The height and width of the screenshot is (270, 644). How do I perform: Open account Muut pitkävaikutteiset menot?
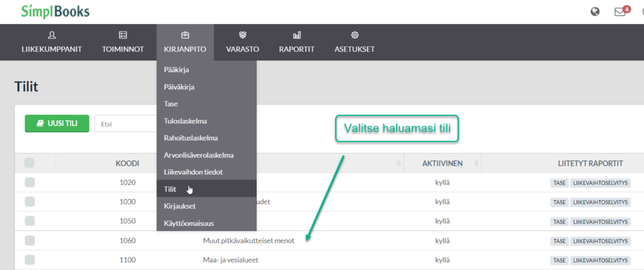point(248,241)
